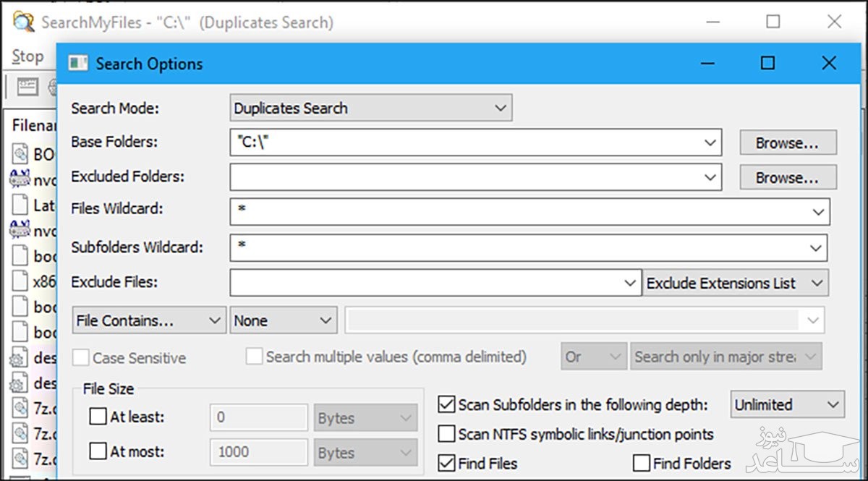Open the Stop menu item
Image resolution: width=868 pixels, height=481 pixels.
[x=27, y=56]
